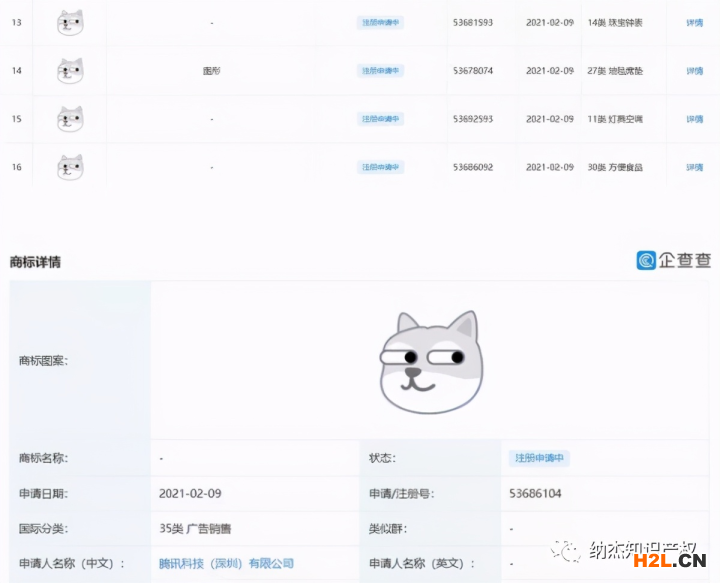Click the WeChat icon in the watermark
This screenshot has width=720, height=583.
pos(568,552)
